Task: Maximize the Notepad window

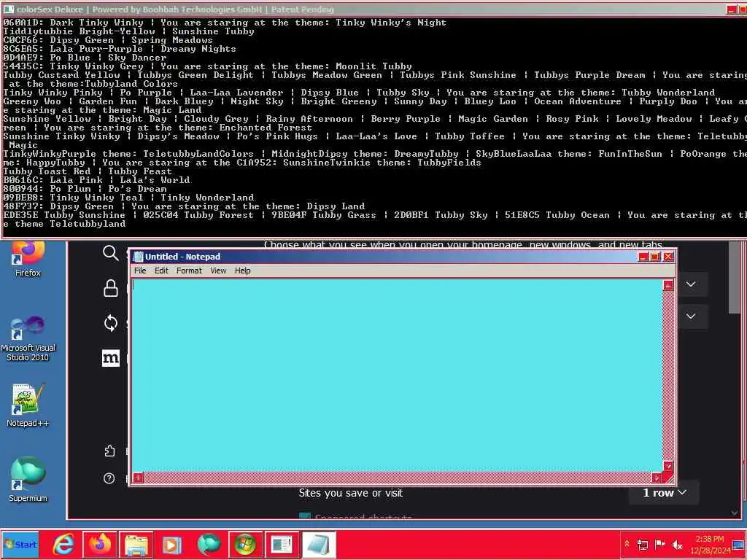Action: click(x=656, y=257)
